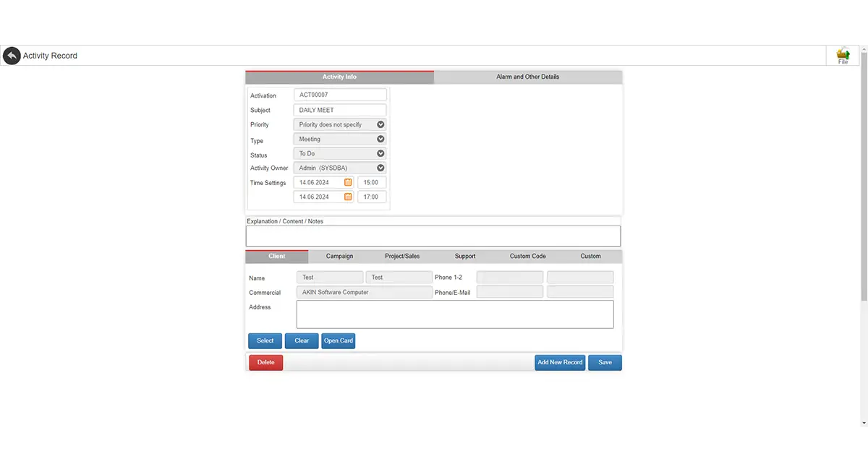Switch to the Support tab
Image resolution: width=868 pixels, height=472 pixels.
(465, 257)
